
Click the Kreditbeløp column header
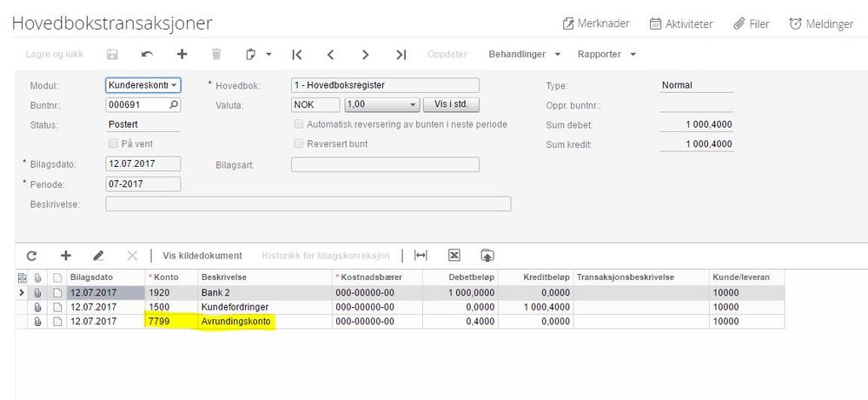click(x=536, y=277)
